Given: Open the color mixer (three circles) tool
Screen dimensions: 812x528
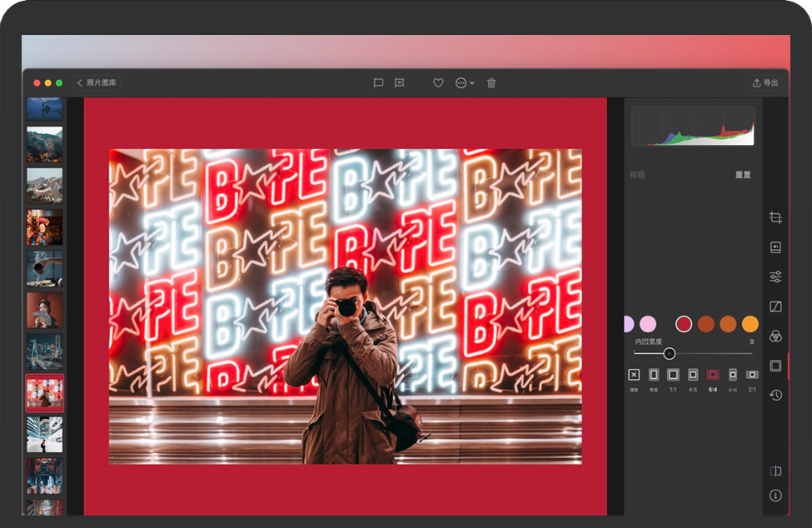Looking at the screenshot, I should click(x=775, y=336).
